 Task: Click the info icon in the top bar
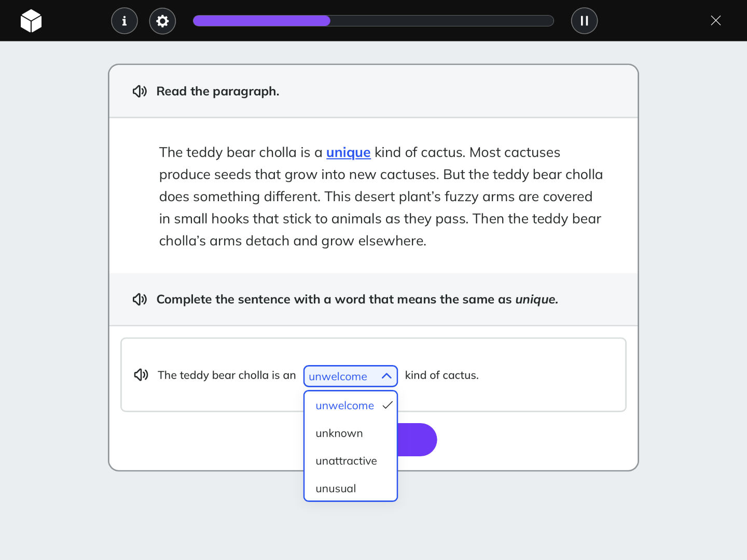coord(124,21)
